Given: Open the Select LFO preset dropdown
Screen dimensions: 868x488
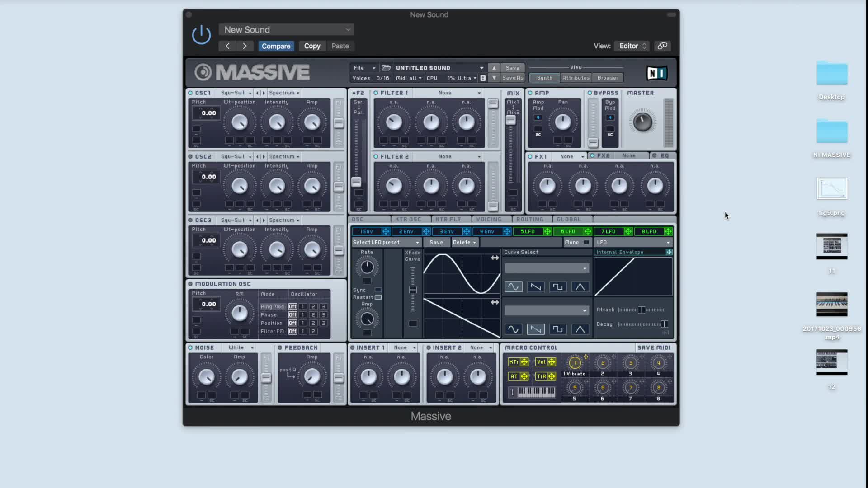Looking at the screenshot, I should pyautogui.click(x=386, y=243).
